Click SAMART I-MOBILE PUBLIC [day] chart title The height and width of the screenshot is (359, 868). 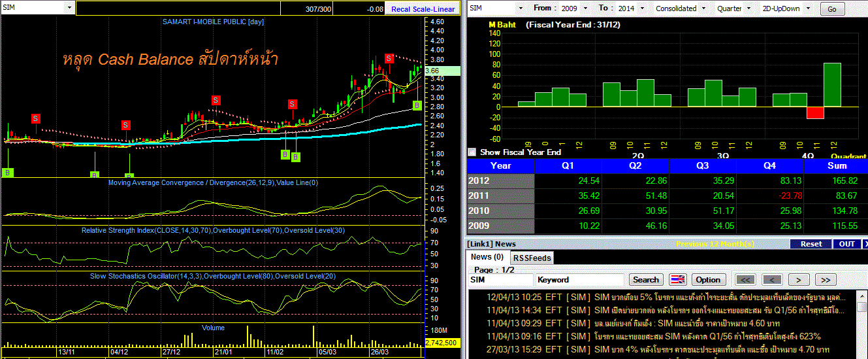click(x=213, y=22)
